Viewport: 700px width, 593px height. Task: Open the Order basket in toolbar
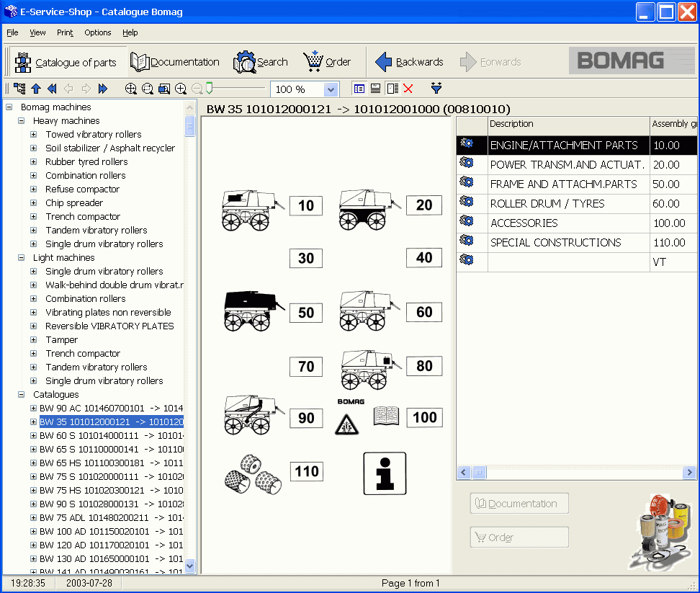pyautogui.click(x=327, y=62)
